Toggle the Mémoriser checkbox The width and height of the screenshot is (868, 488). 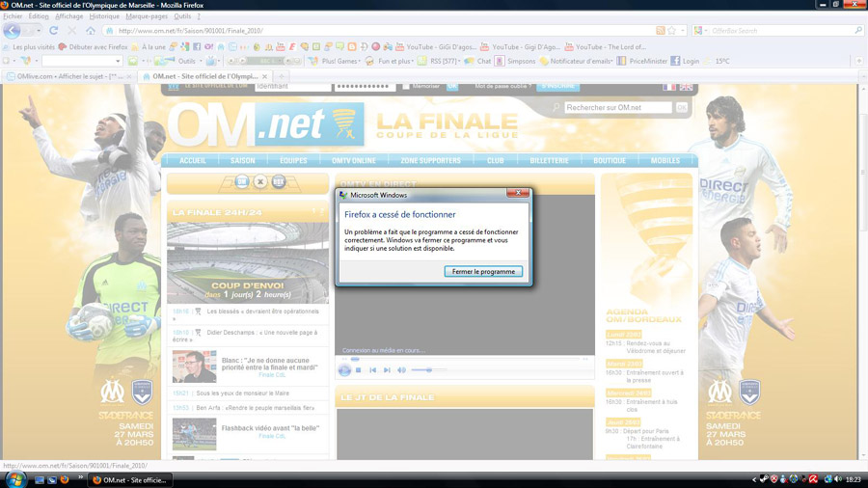406,87
